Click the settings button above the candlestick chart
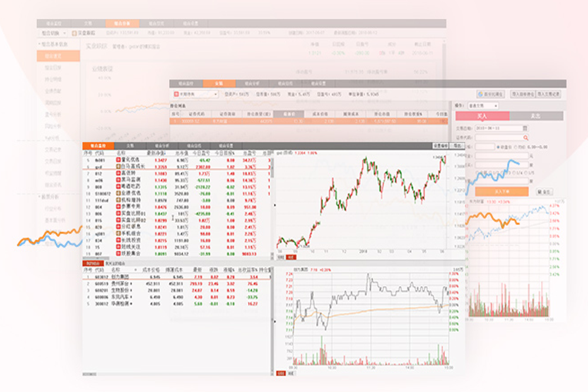 click(x=440, y=145)
